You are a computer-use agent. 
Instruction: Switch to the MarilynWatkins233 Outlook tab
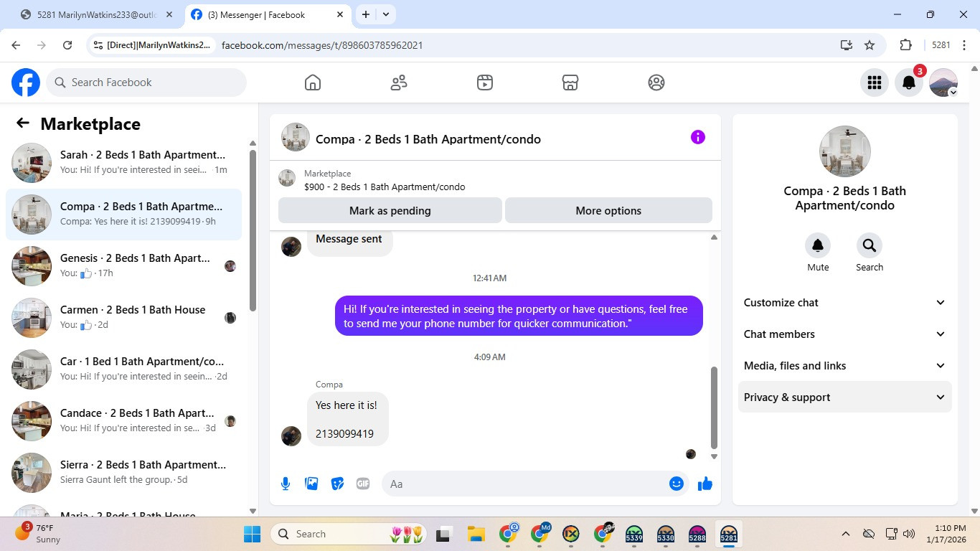(x=97, y=14)
